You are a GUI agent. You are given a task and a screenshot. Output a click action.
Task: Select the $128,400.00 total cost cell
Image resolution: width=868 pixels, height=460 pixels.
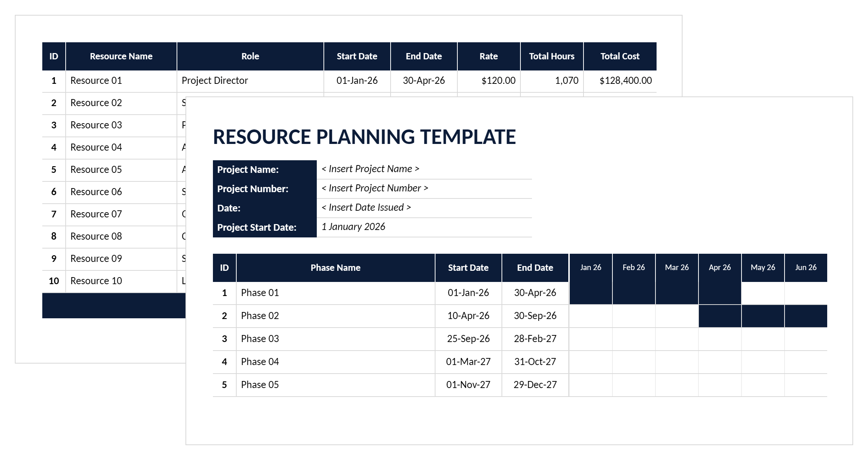click(620, 81)
